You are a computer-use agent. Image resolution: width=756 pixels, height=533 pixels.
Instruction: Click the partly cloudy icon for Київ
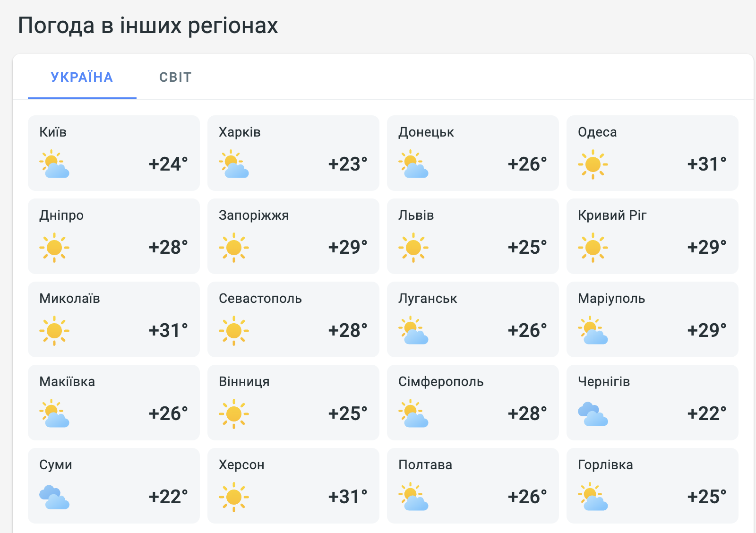click(x=54, y=164)
